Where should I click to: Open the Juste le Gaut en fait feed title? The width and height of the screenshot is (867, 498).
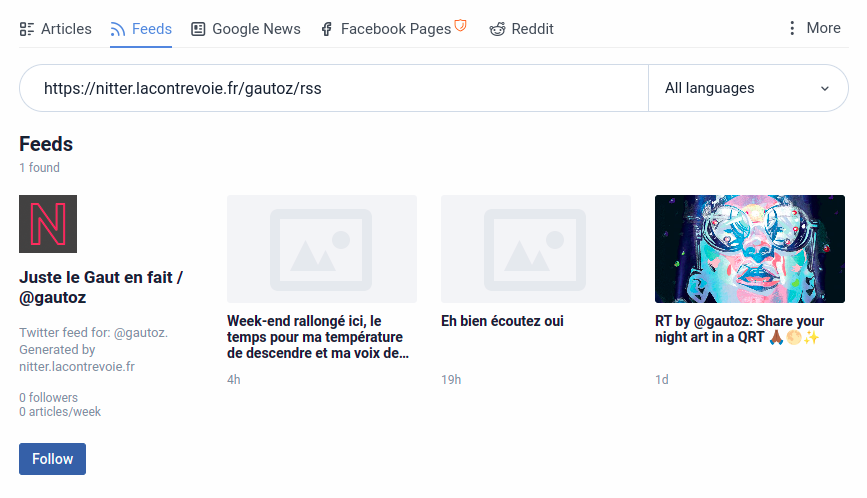point(101,287)
